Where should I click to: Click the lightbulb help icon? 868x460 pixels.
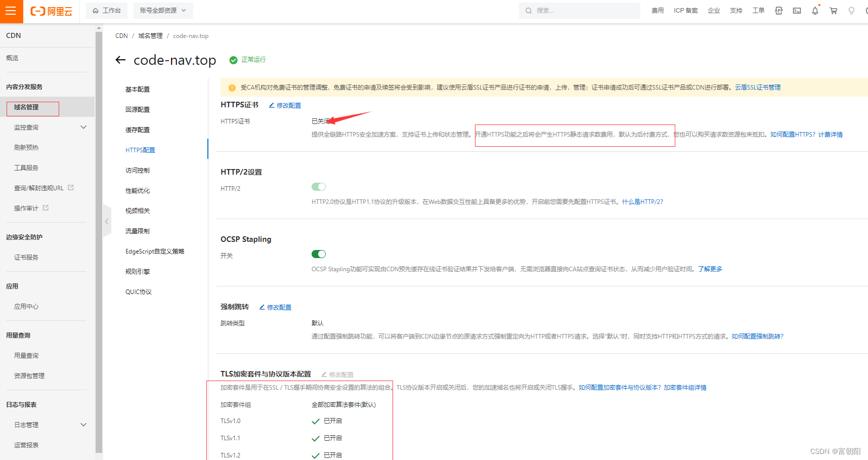pyautogui.click(x=851, y=11)
